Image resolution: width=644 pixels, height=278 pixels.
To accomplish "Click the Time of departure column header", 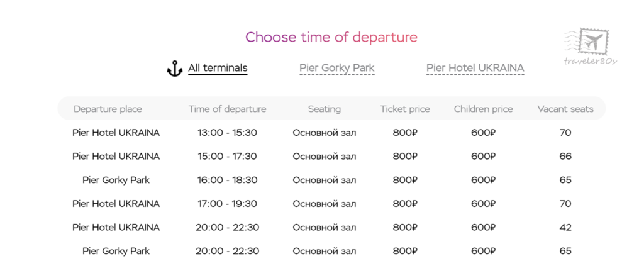I will [x=227, y=109].
